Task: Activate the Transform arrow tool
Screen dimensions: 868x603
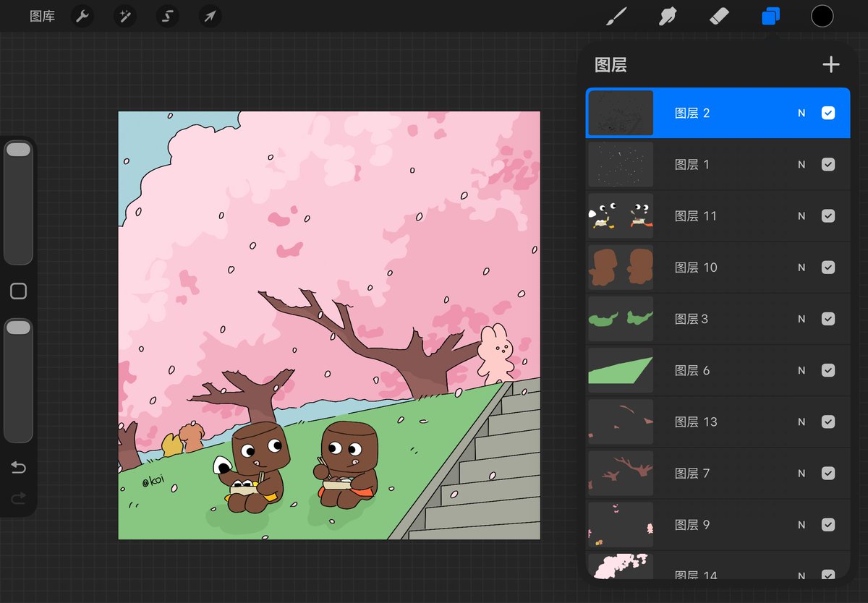Action: pyautogui.click(x=210, y=16)
